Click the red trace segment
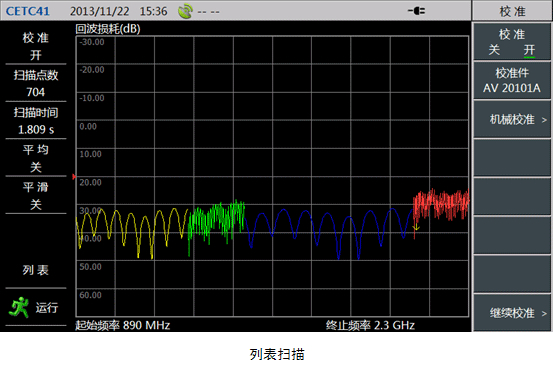Screen dimensions: 553x366 tap(441, 205)
